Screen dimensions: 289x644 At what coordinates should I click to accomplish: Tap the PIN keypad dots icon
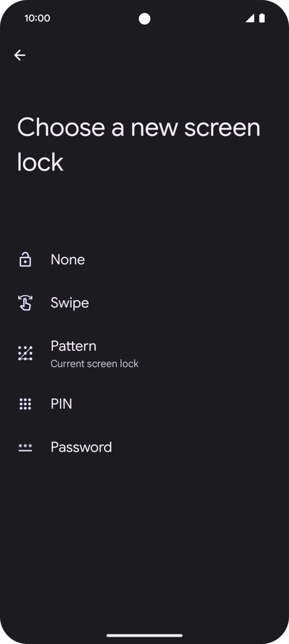point(25,404)
